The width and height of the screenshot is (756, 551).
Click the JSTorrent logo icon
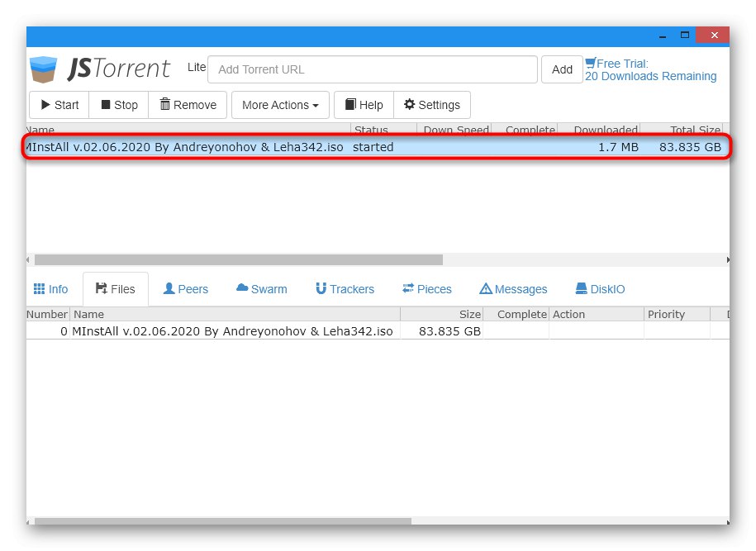point(43,69)
